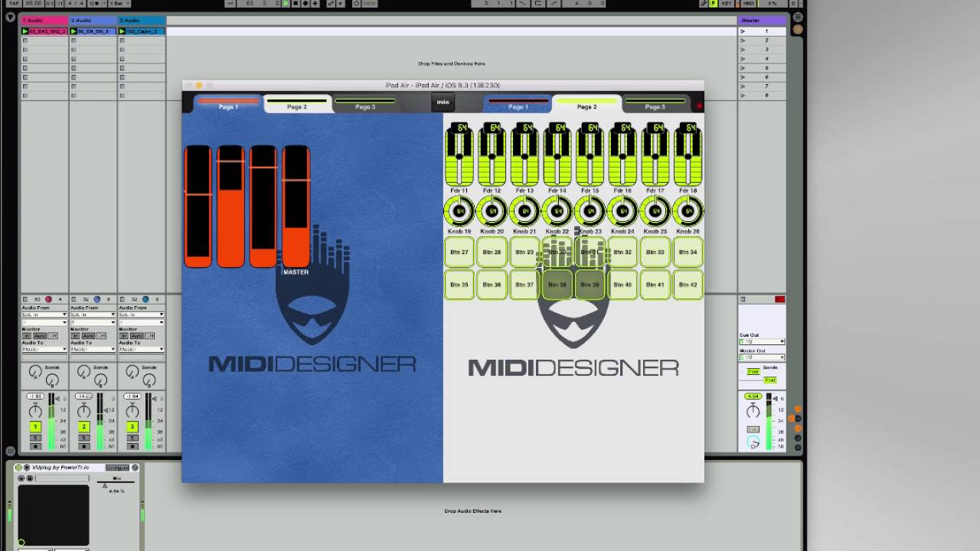Switch to Page 1 tab on blue panel

pos(228,103)
